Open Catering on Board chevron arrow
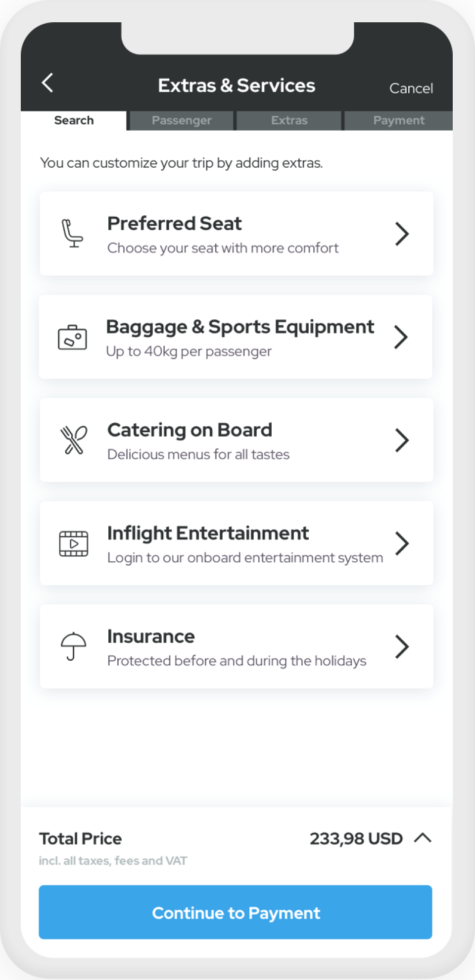 pos(402,440)
